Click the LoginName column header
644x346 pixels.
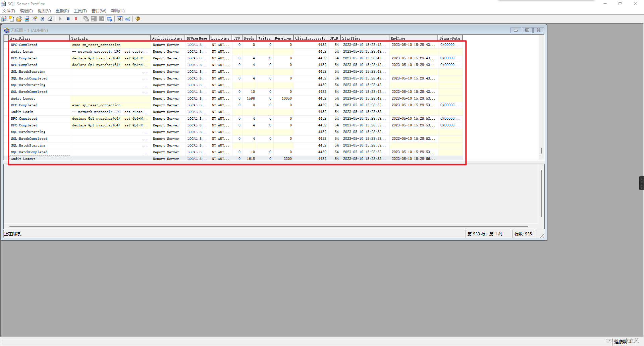221,38
